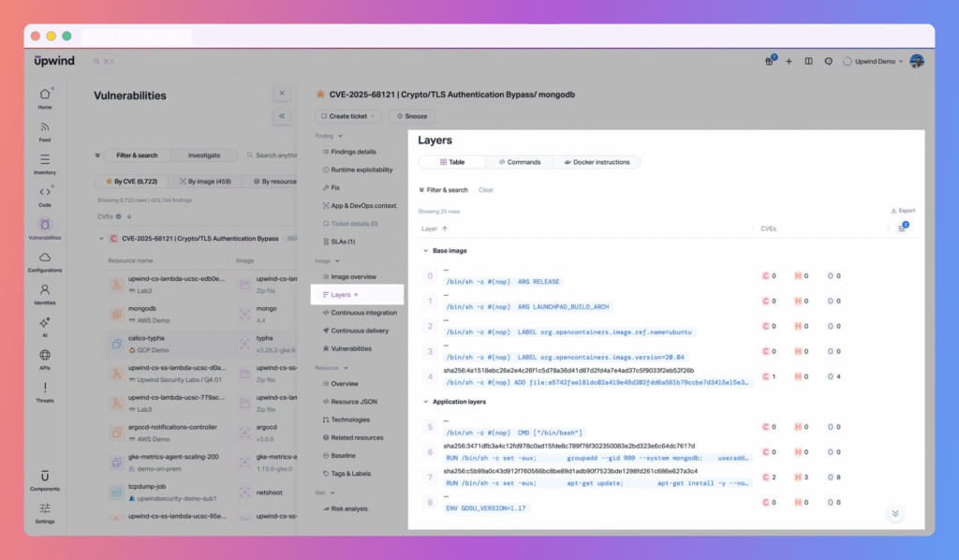Open Settings from the sidebar bottom
Viewport: 959px width, 560px height.
(x=45, y=508)
